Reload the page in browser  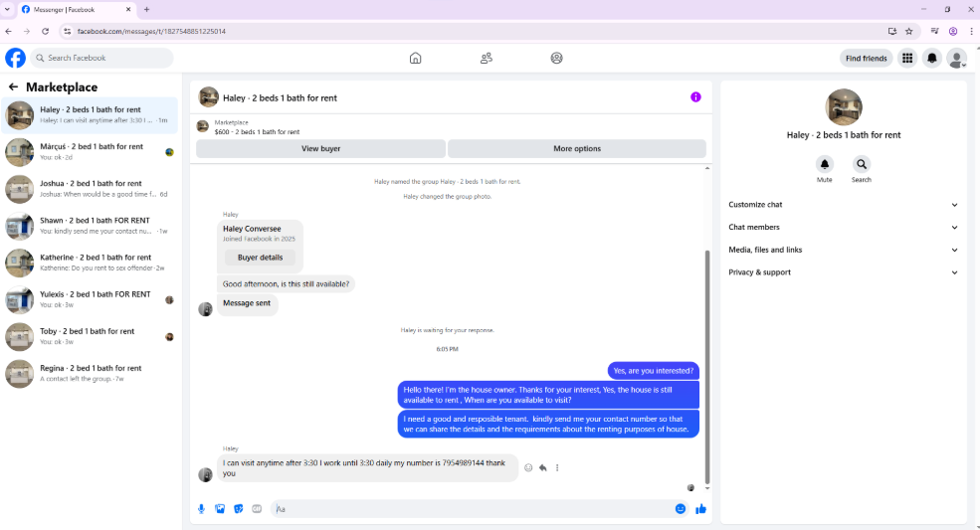pyautogui.click(x=45, y=31)
